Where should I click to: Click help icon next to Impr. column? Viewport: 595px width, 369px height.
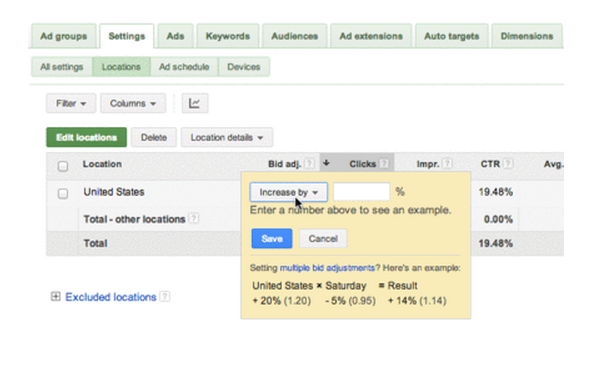click(447, 164)
